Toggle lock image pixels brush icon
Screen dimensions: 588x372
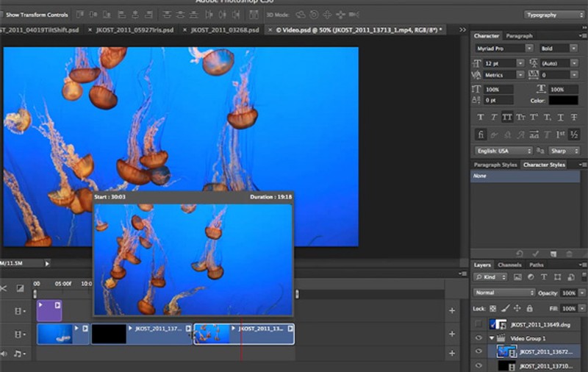(505, 309)
